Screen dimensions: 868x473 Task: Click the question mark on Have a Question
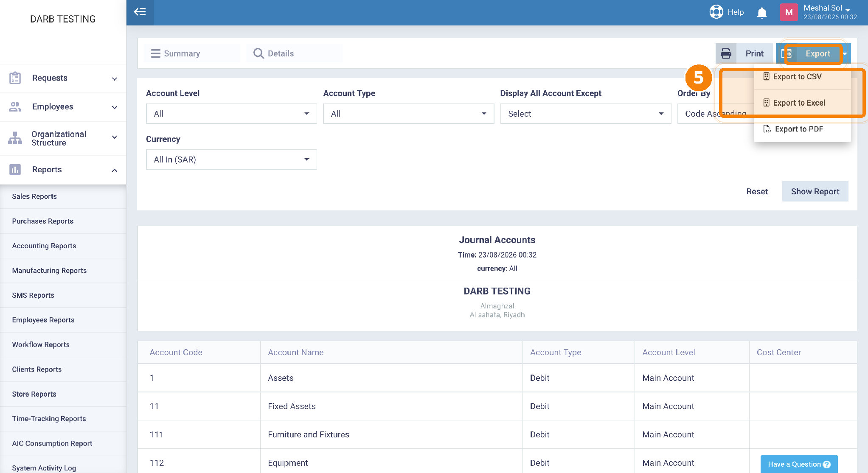coord(826,464)
